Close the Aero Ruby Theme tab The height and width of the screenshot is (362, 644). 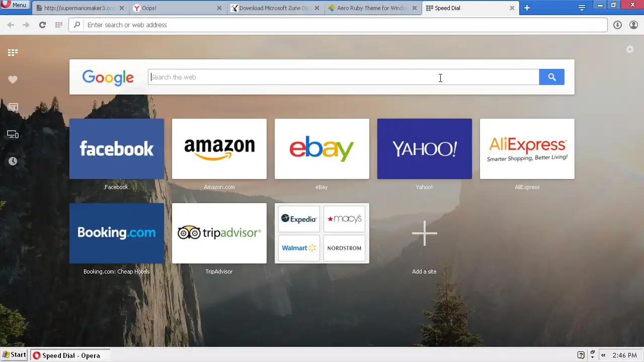415,8
